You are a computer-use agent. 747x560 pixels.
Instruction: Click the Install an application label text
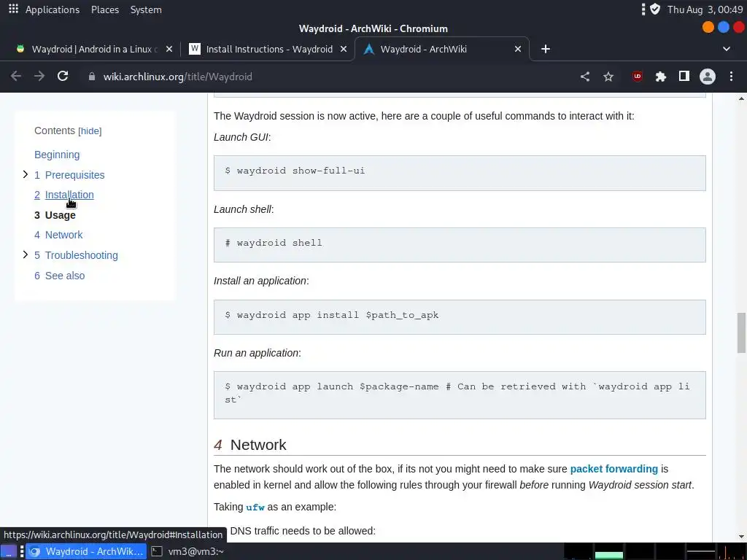(x=260, y=281)
